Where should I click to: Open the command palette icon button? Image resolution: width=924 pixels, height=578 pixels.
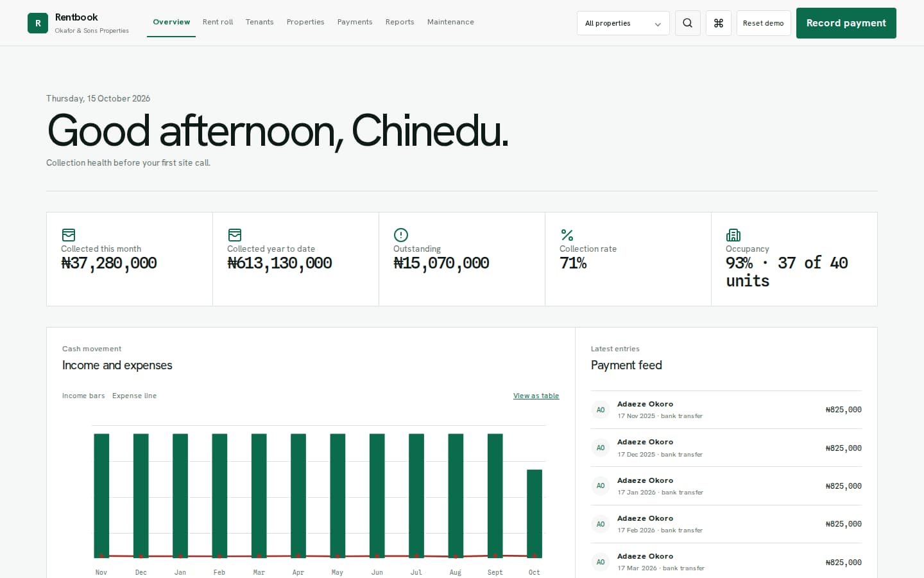coord(719,23)
